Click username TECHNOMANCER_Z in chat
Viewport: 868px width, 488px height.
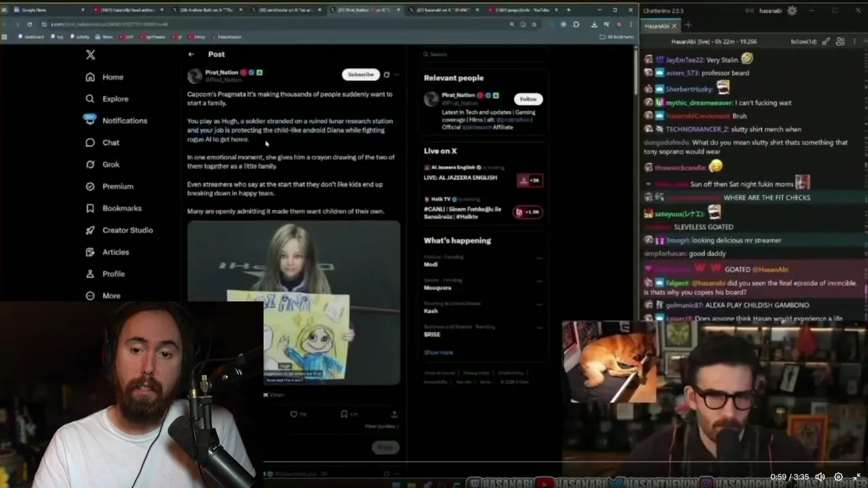[x=697, y=129]
